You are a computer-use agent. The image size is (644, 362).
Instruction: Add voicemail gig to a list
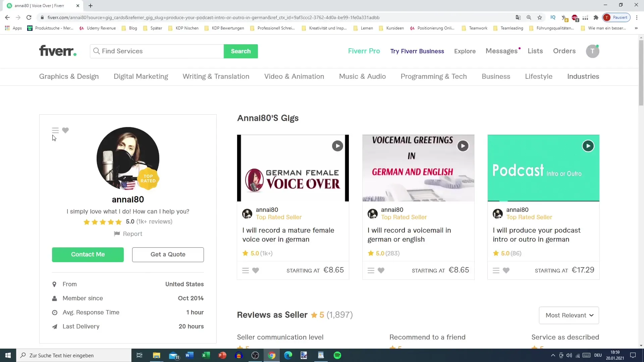click(x=371, y=270)
